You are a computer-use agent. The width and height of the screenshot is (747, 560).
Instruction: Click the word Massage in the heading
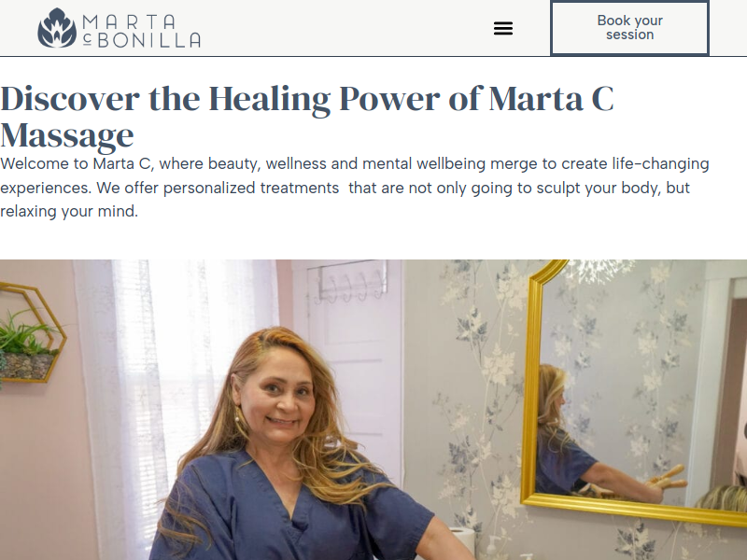(x=67, y=135)
